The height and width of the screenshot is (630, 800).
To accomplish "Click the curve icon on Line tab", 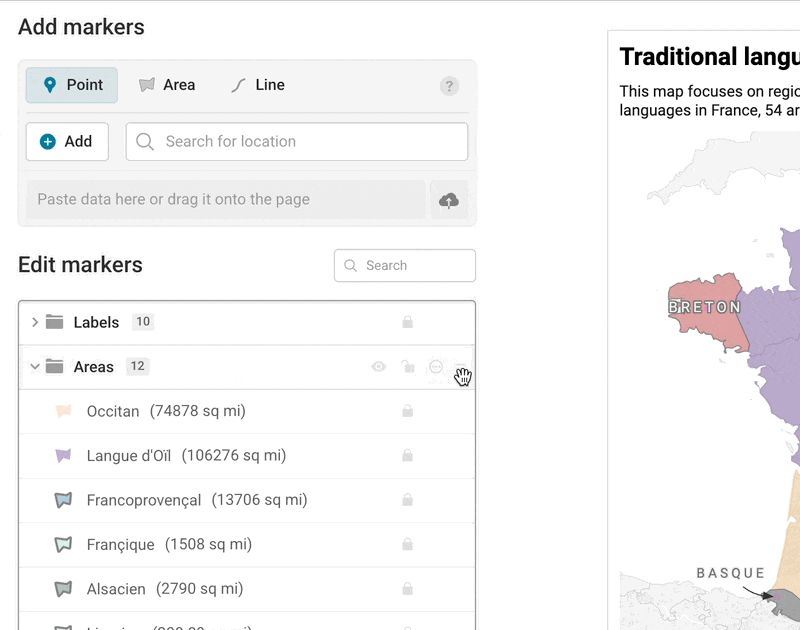I will click(238, 85).
